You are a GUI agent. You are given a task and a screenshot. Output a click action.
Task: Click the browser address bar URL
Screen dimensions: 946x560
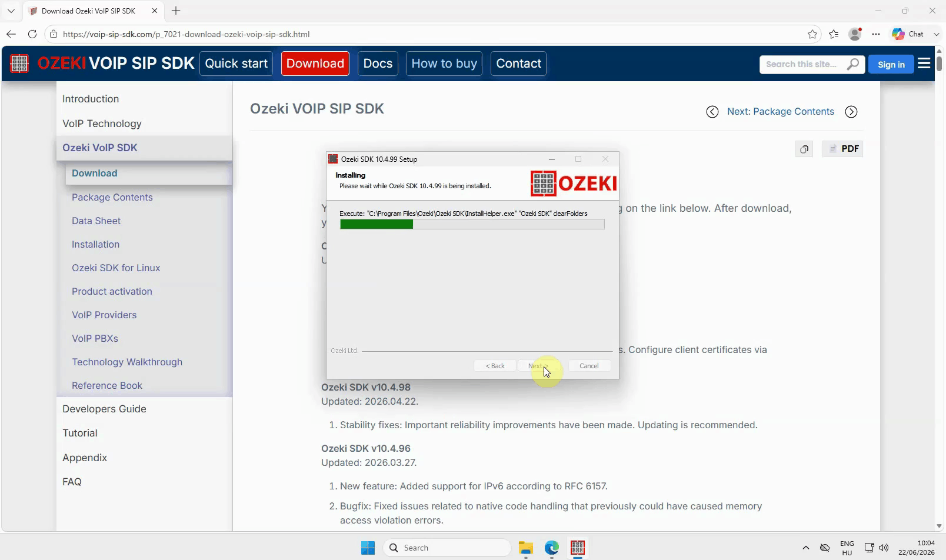click(186, 34)
